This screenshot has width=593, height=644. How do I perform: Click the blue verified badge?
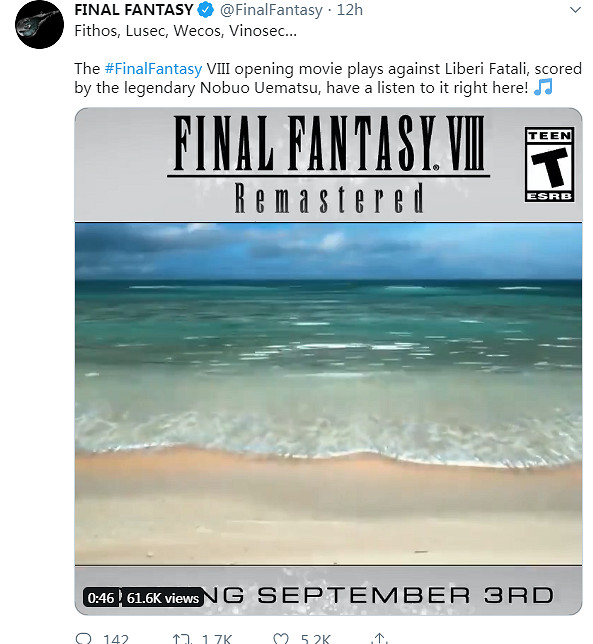pos(206,10)
